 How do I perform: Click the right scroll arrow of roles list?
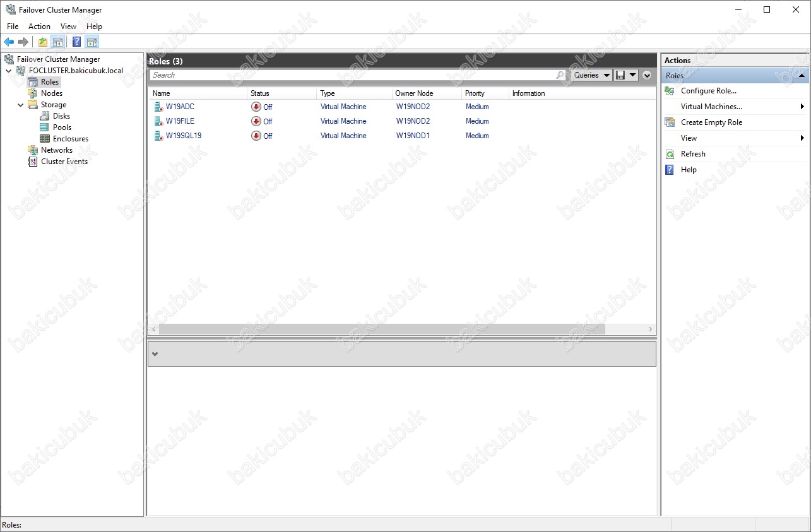coord(651,329)
